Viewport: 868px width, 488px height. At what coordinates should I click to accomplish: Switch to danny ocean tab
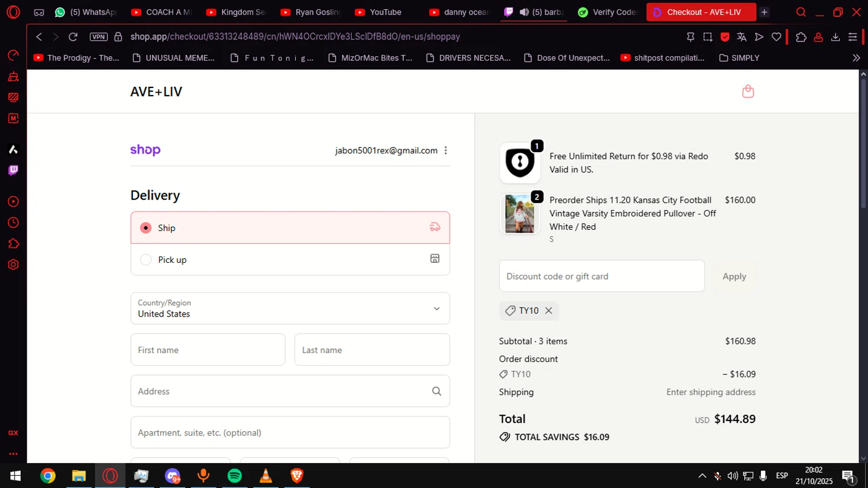pos(460,12)
